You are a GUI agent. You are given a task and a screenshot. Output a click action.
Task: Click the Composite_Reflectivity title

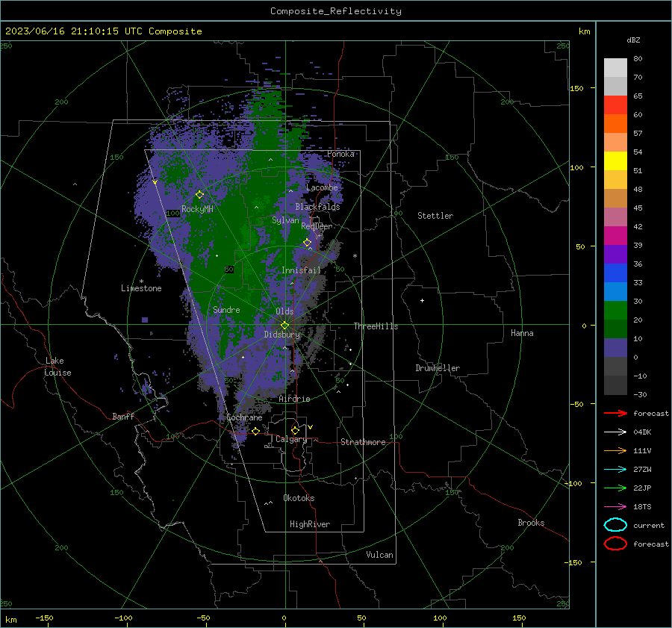tap(336, 11)
